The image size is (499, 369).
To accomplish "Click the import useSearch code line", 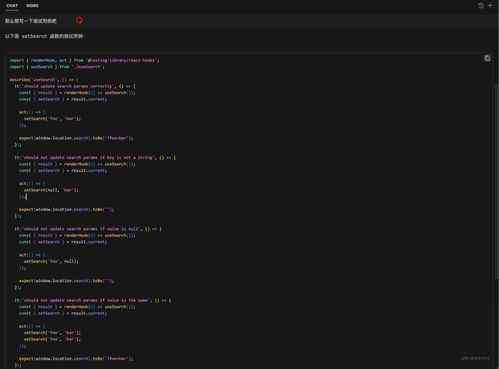I will pyautogui.click(x=57, y=67).
